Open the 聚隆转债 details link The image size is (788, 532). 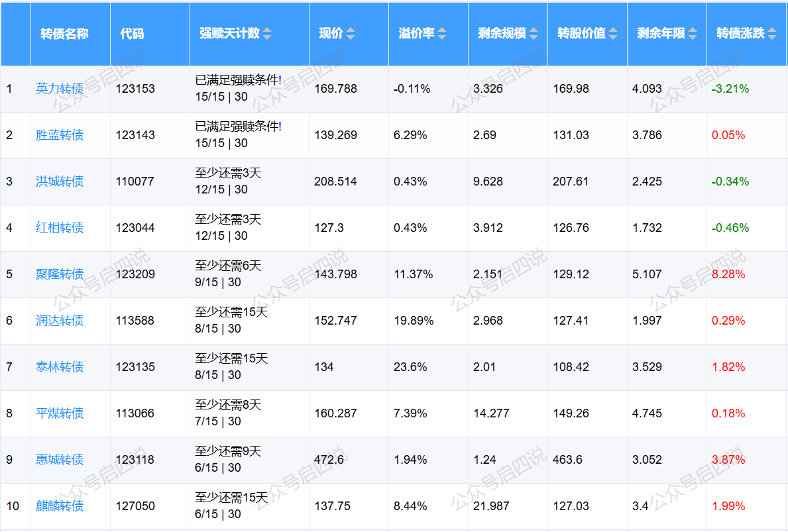[60, 274]
